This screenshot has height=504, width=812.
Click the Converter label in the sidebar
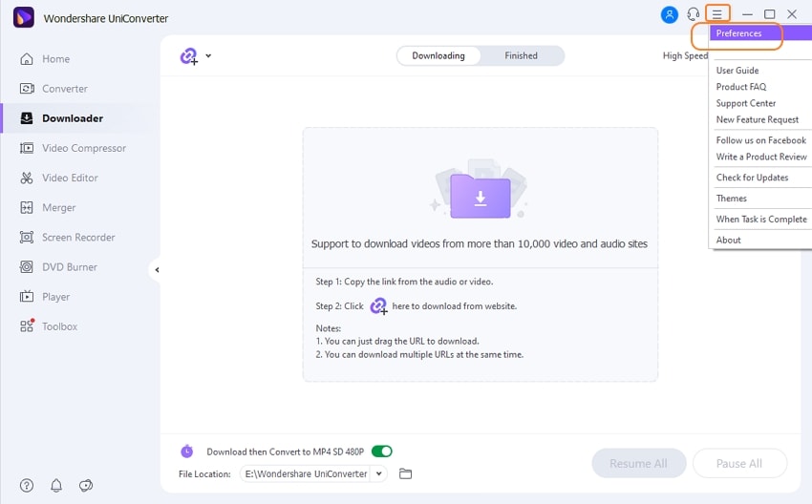pyautogui.click(x=65, y=89)
